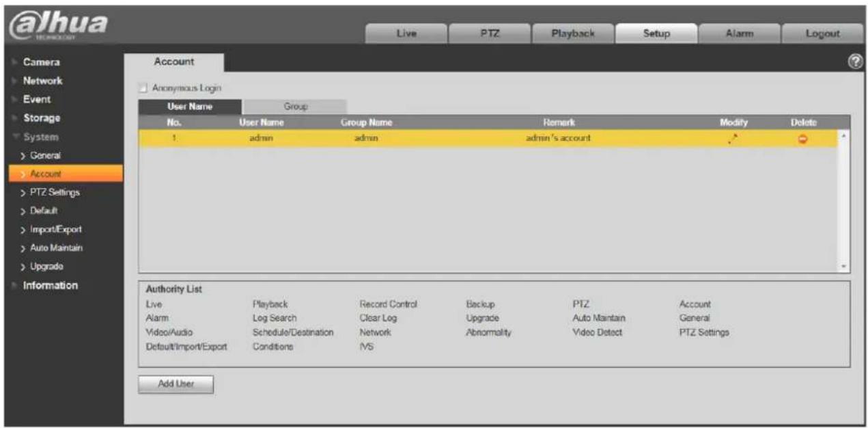Screen dimensions: 868x428
Task: Click "Schedule/Destination" in Authority List
Action: tap(293, 332)
